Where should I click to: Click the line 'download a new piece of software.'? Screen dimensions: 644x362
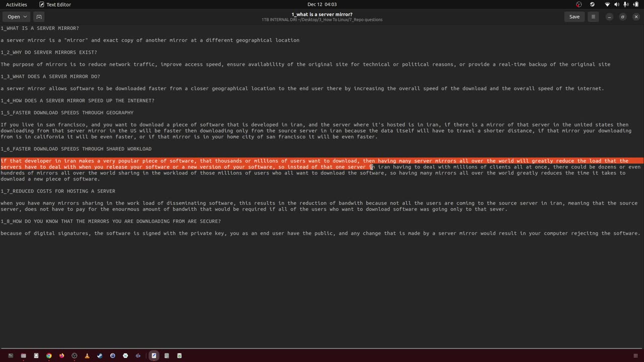[50, 179]
